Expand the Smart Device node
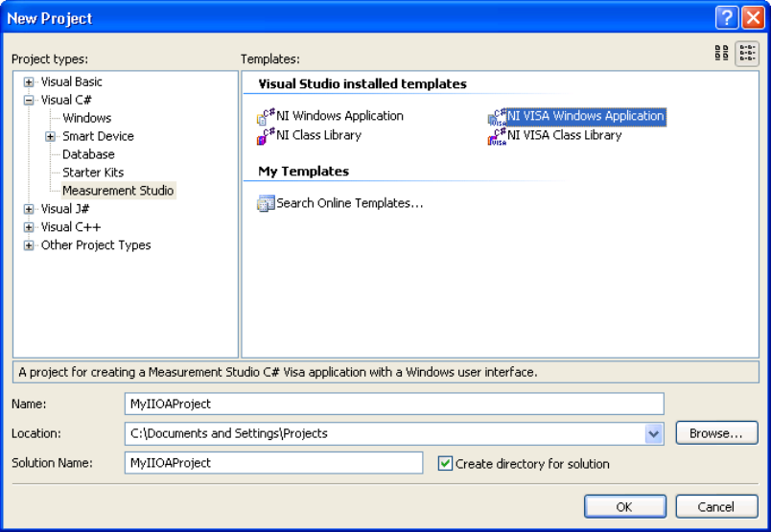This screenshot has width=771, height=532. (50, 137)
